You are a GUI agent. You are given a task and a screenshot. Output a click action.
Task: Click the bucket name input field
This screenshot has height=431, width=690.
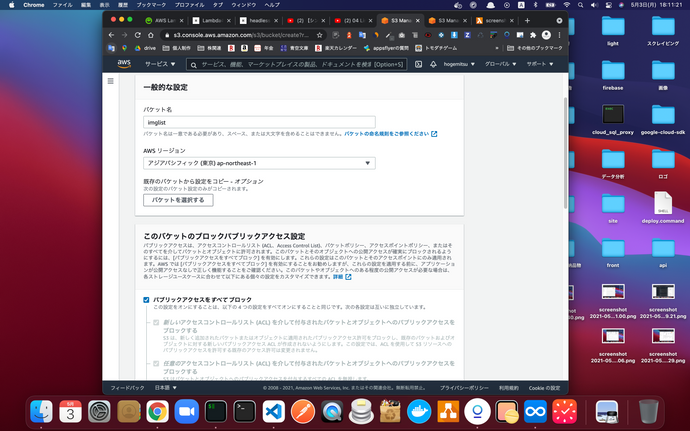point(259,122)
